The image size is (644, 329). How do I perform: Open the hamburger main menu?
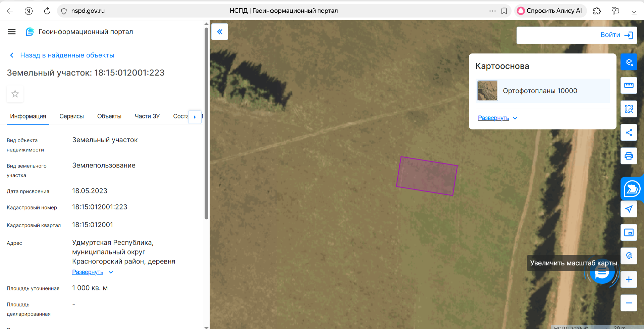(12, 32)
